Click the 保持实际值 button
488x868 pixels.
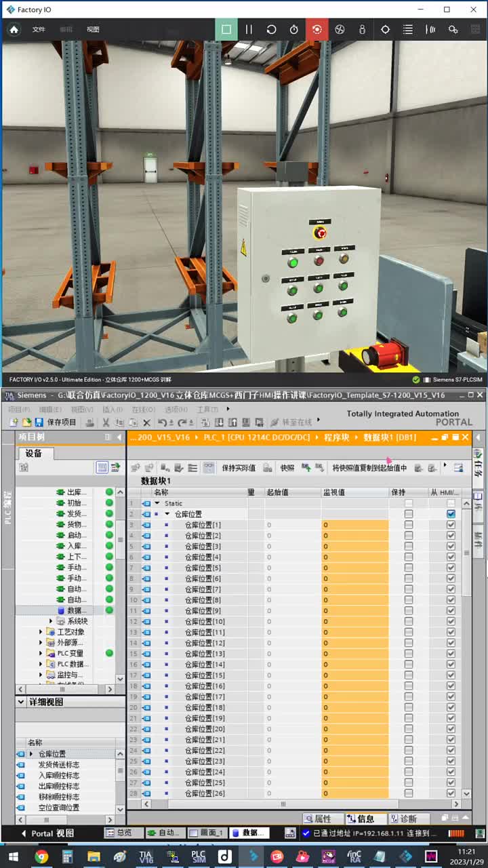coord(239,468)
